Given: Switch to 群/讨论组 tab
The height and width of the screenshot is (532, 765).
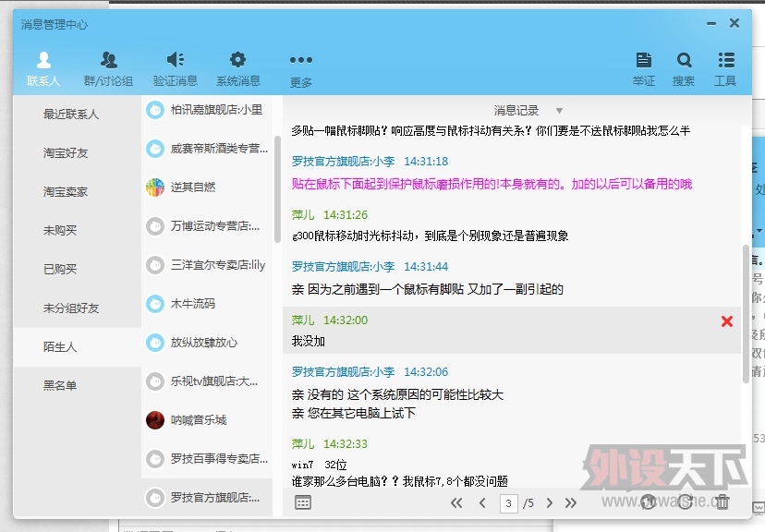Looking at the screenshot, I should tap(108, 69).
